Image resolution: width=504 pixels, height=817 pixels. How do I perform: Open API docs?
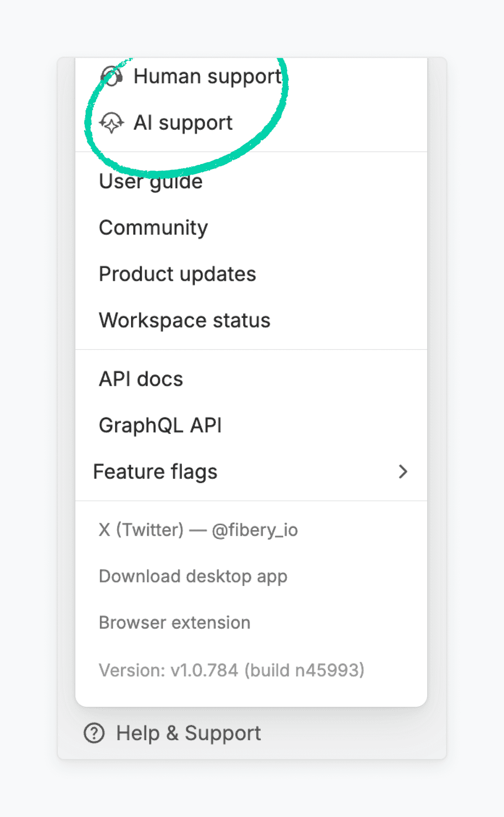point(141,379)
